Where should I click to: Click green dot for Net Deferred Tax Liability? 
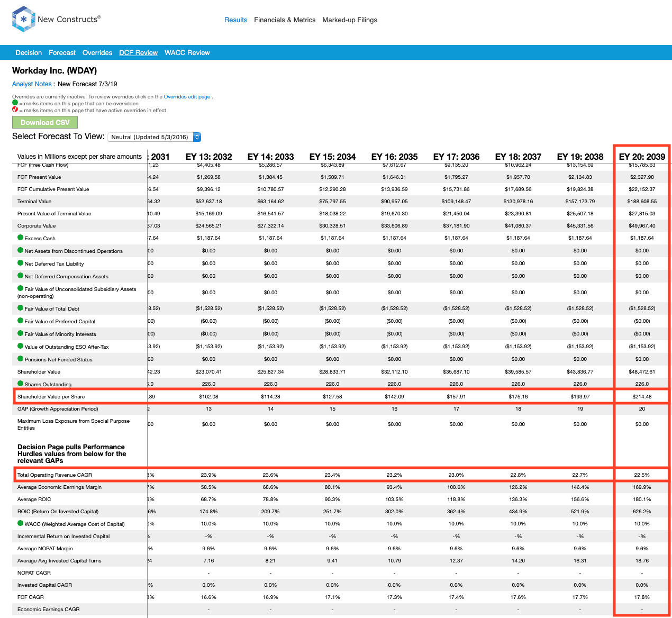(21, 263)
